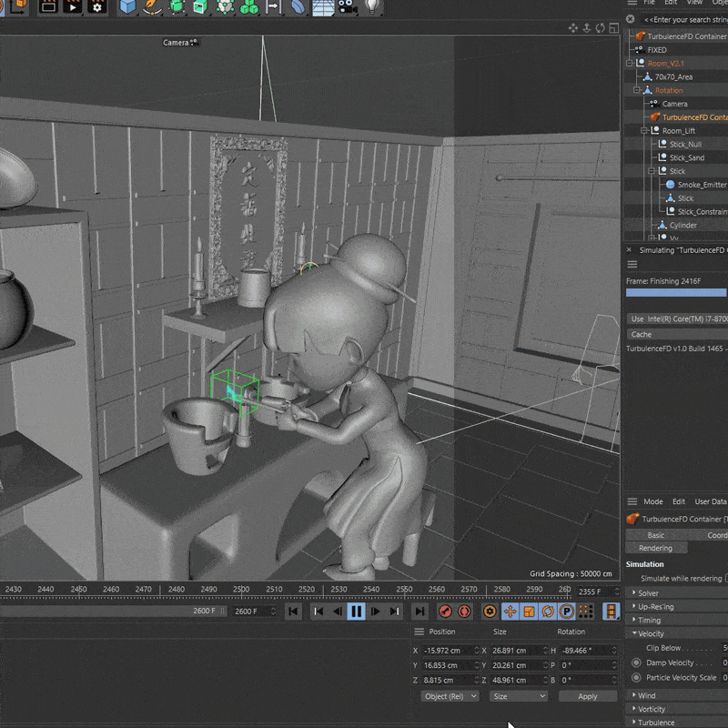
Task: Open the Mode menu in Attributes panel
Action: pos(652,501)
